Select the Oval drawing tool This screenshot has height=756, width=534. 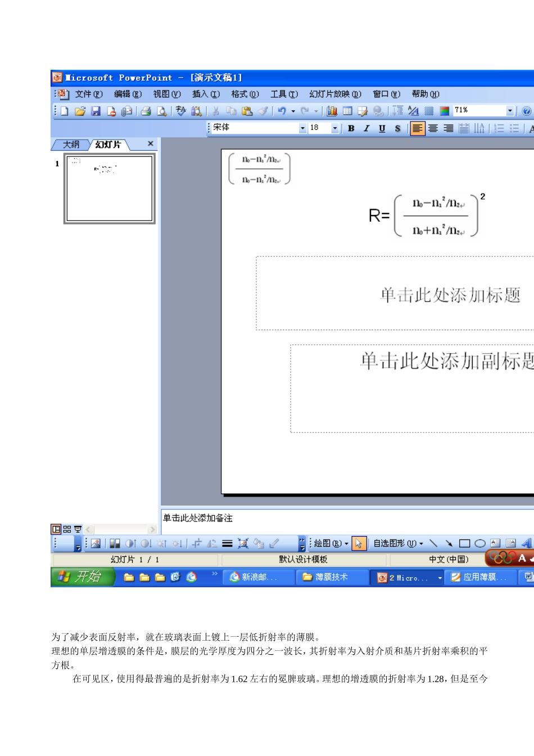point(480,543)
